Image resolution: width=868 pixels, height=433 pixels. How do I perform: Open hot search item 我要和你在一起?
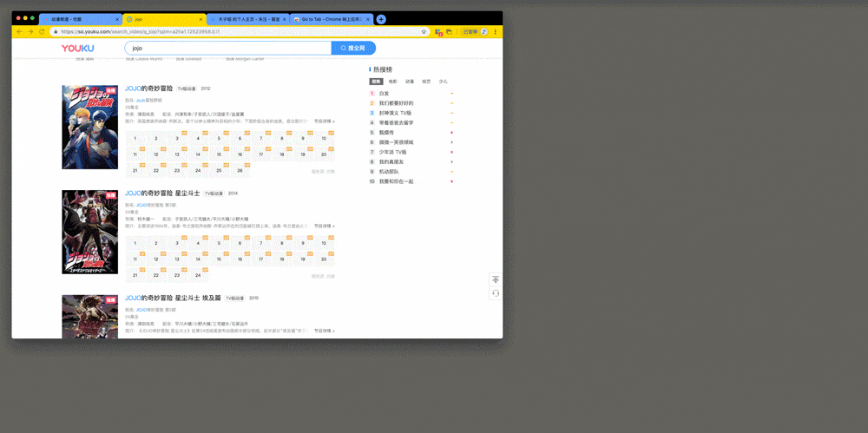[x=397, y=181]
